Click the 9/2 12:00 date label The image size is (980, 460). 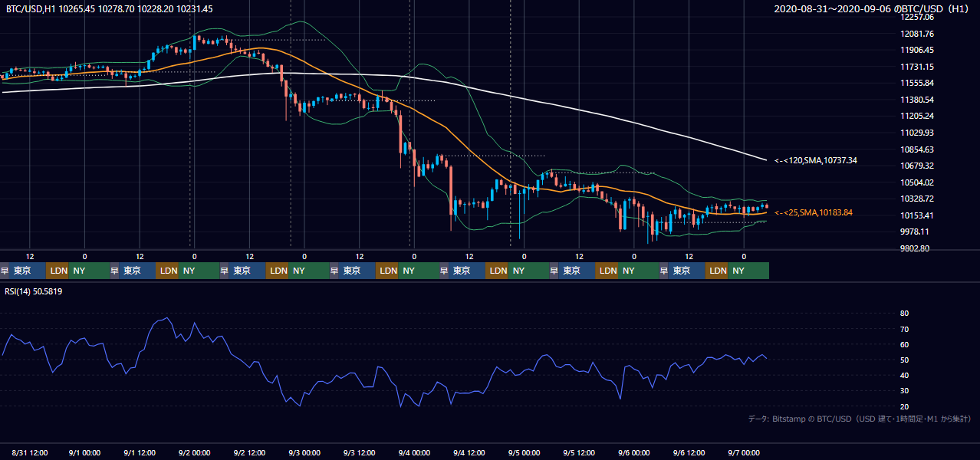point(249,453)
